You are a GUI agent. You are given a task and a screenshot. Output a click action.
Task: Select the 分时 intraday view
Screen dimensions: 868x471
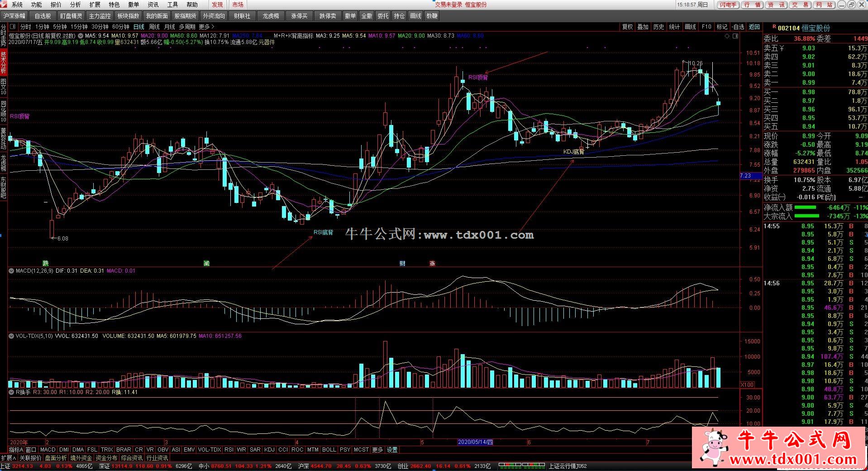pyautogui.click(x=26, y=27)
